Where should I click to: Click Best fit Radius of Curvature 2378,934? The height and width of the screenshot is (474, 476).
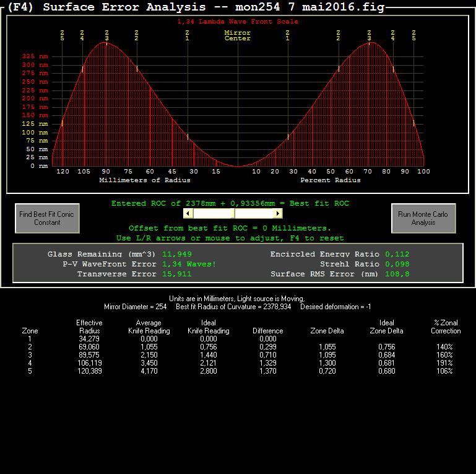[x=233, y=307]
